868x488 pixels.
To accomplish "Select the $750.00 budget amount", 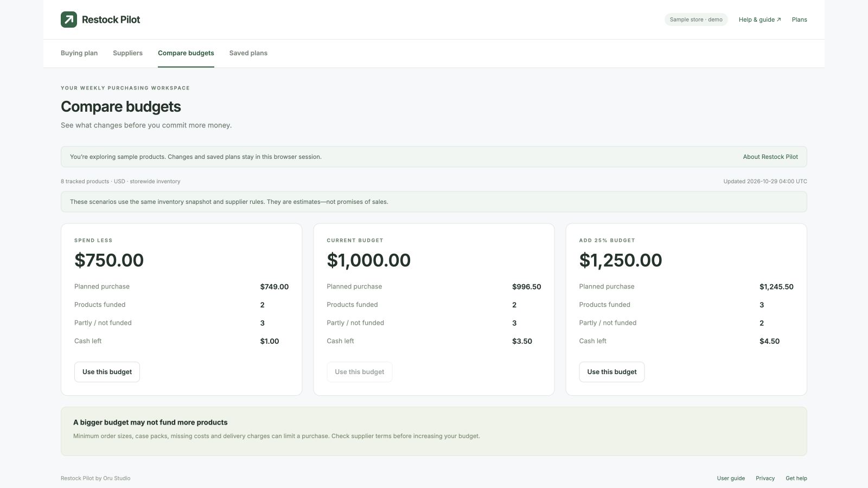I will tap(109, 260).
